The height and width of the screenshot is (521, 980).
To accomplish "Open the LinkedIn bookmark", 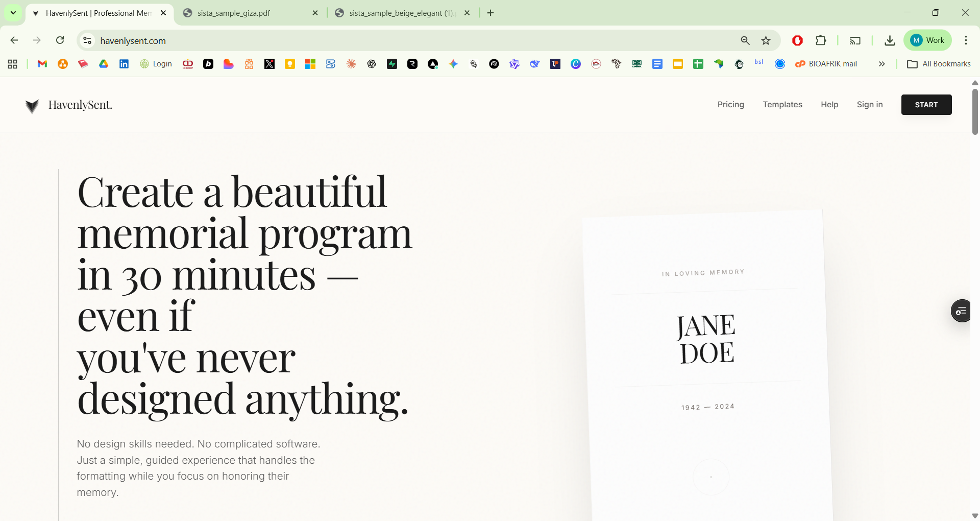I will 124,64.
